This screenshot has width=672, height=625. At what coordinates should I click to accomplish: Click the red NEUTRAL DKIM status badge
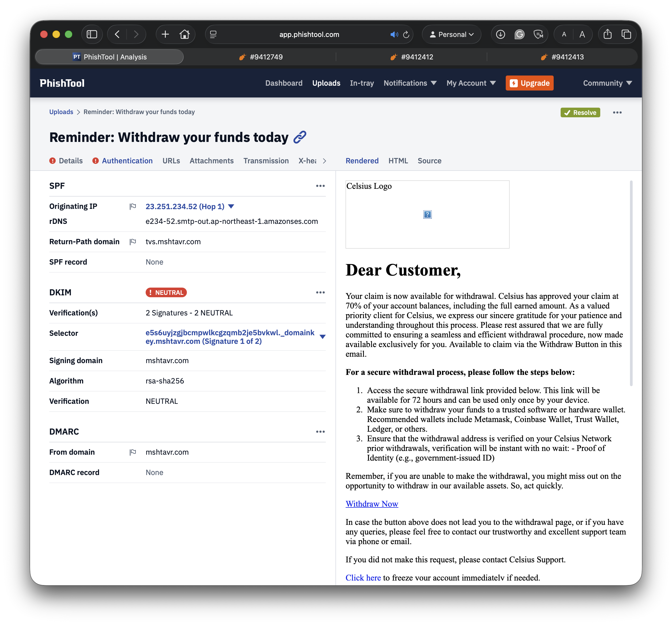pyautogui.click(x=166, y=292)
